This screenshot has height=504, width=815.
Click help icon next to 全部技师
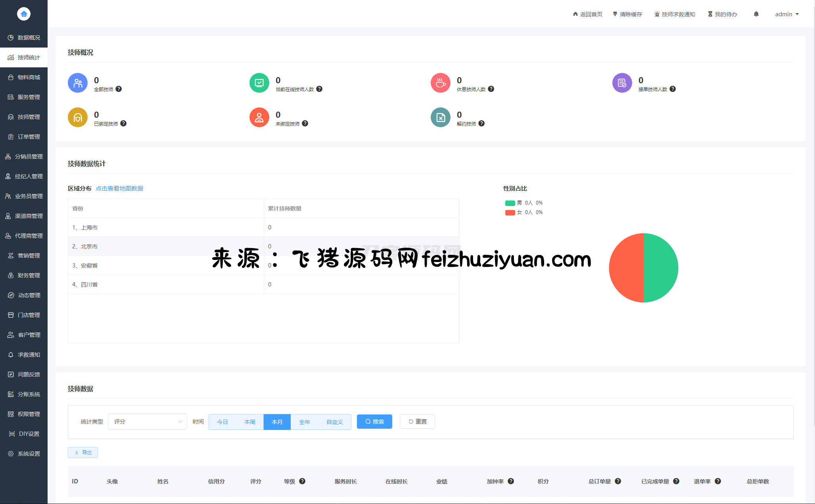119,89
